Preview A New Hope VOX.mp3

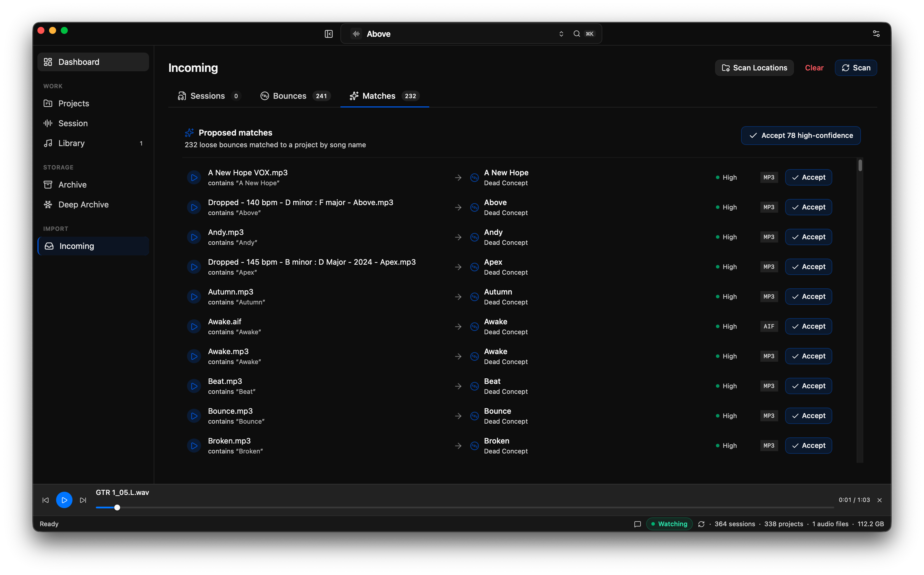click(194, 178)
